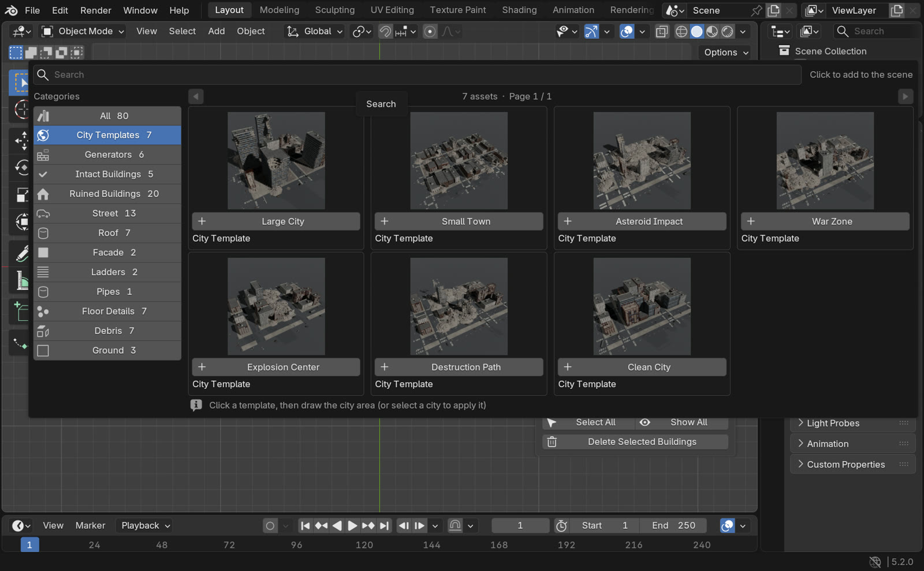Click the play animation button
Screen dimensions: 924x571
[x=352, y=525]
